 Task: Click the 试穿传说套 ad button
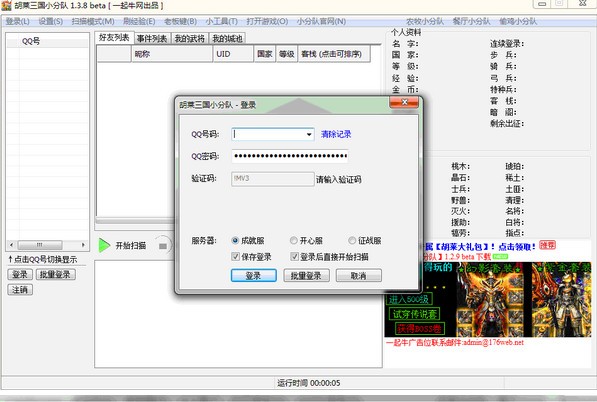pyautogui.click(x=415, y=314)
